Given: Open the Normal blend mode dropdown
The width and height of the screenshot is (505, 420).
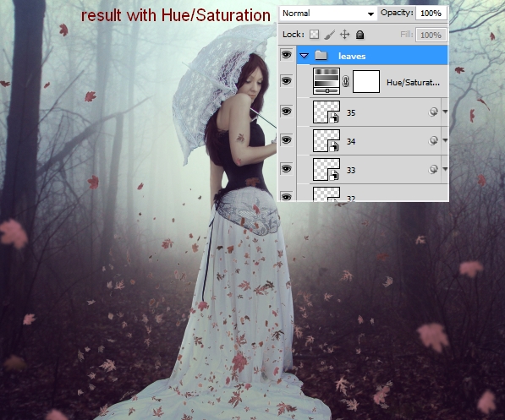Looking at the screenshot, I should coord(328,14).
